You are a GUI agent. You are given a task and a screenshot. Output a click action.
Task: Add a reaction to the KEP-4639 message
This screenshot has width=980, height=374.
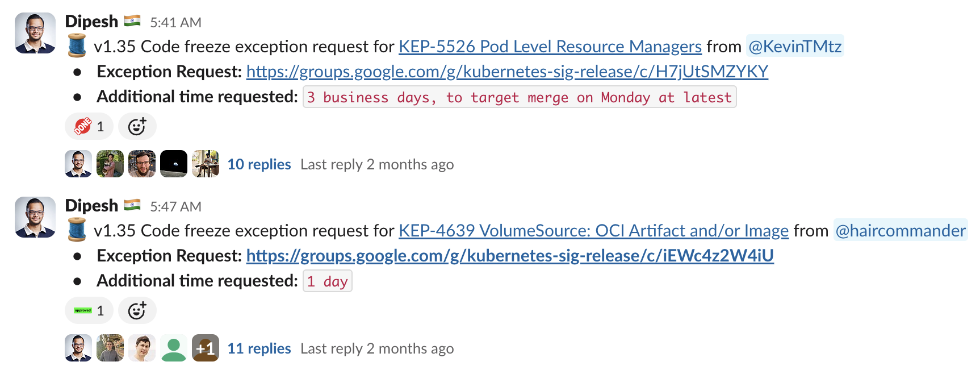point(137,310)
